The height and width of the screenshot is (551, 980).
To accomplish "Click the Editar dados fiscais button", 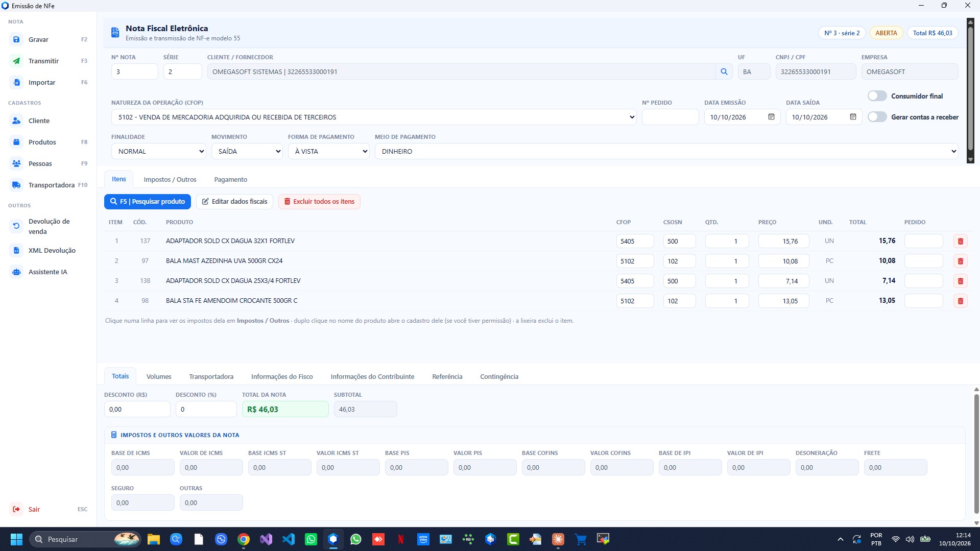I will [x=234, y=201].
